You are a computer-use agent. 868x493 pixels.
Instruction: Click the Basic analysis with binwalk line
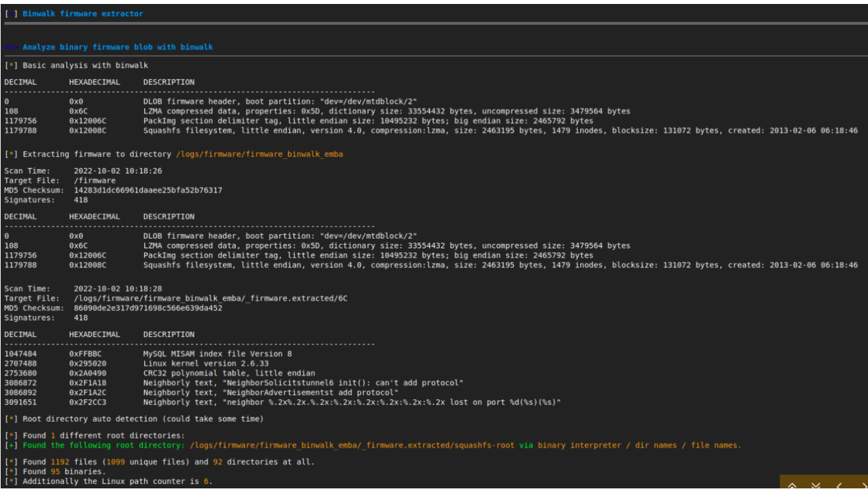click(x=85, y=65)
